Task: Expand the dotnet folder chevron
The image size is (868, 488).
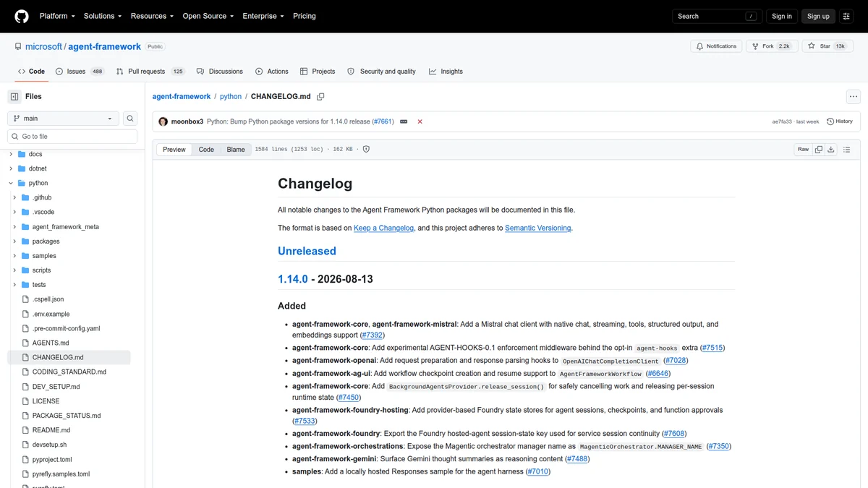Action: click(x=11, y=168)
